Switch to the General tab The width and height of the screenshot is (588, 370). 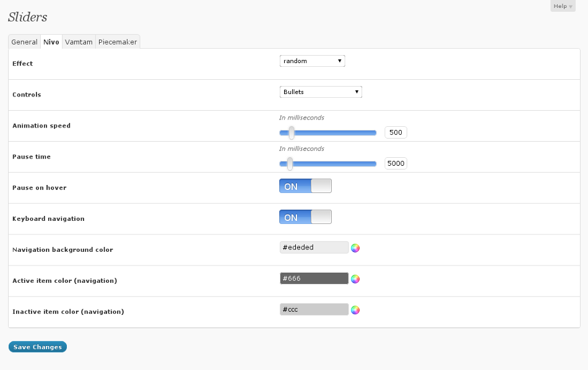point(24,42)
